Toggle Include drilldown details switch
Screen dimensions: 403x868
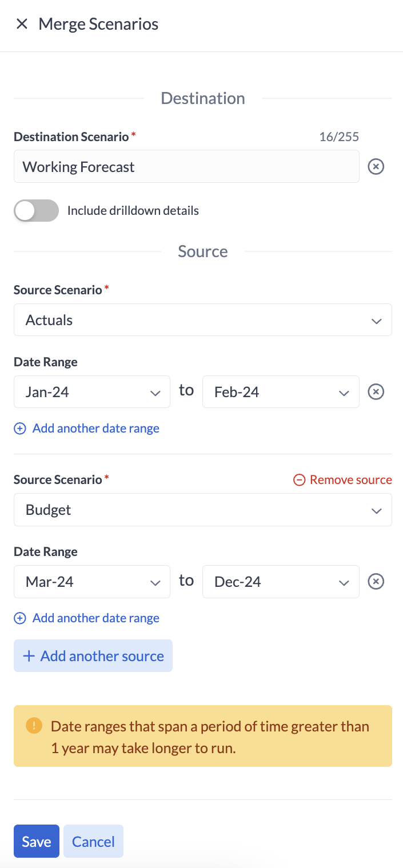click(x=37, y=210)
